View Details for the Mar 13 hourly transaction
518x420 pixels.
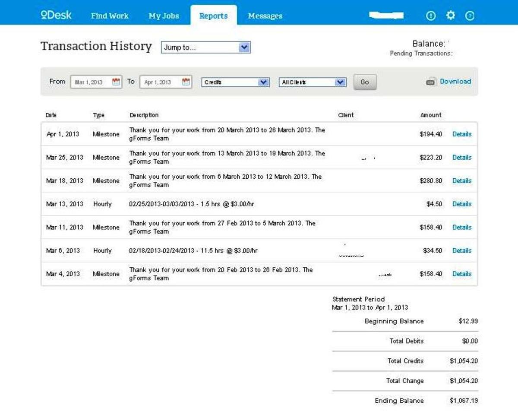(x=461, y=204)
